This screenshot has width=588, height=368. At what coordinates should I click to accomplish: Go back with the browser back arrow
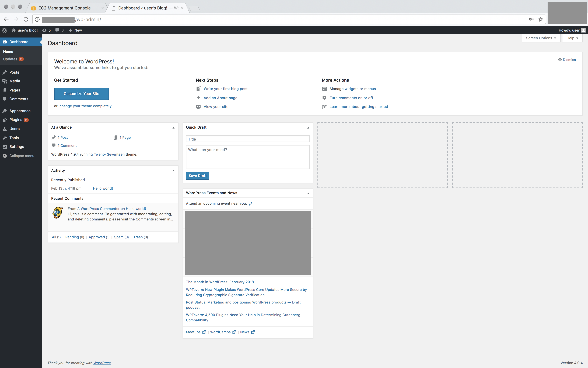[x=6, y=19]
